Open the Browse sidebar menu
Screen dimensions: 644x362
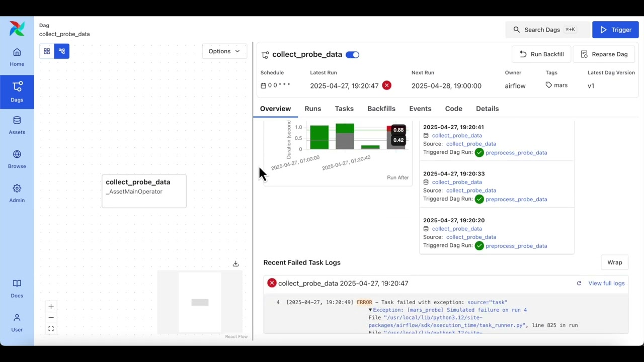click(17, 159)
